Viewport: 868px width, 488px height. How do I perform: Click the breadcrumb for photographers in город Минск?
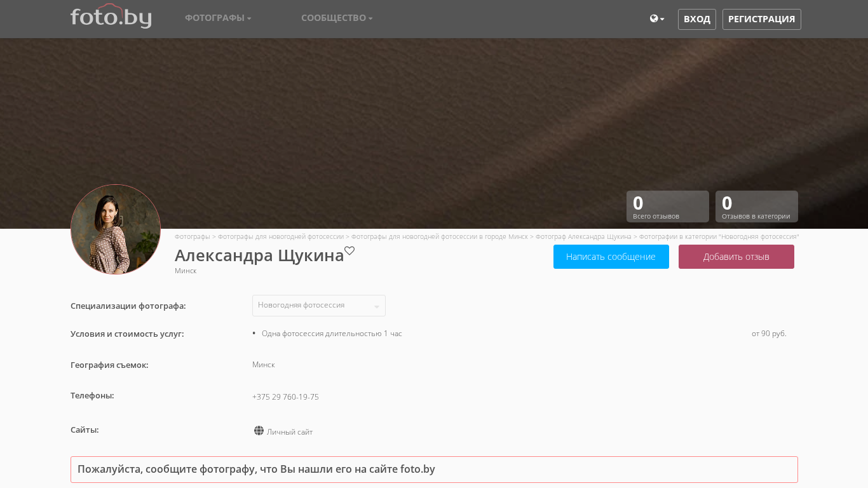pos(439,236)
